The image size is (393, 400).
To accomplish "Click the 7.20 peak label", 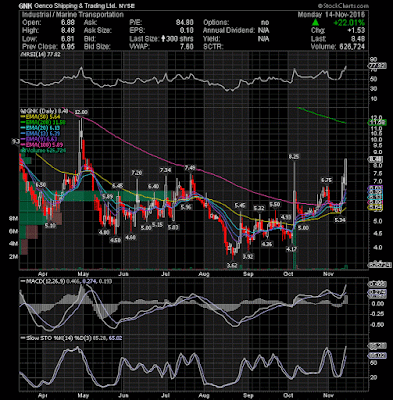I will [137, 173].
